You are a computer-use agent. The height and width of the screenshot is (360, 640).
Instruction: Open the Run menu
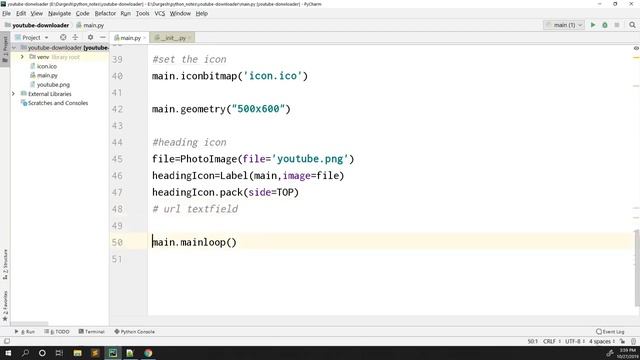coord(126,13)
